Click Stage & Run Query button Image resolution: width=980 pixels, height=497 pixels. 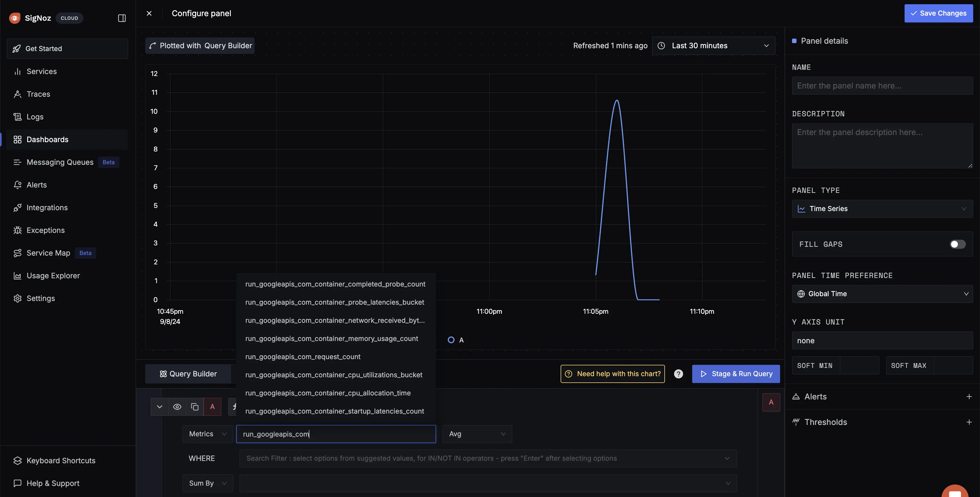coord(736,374)
